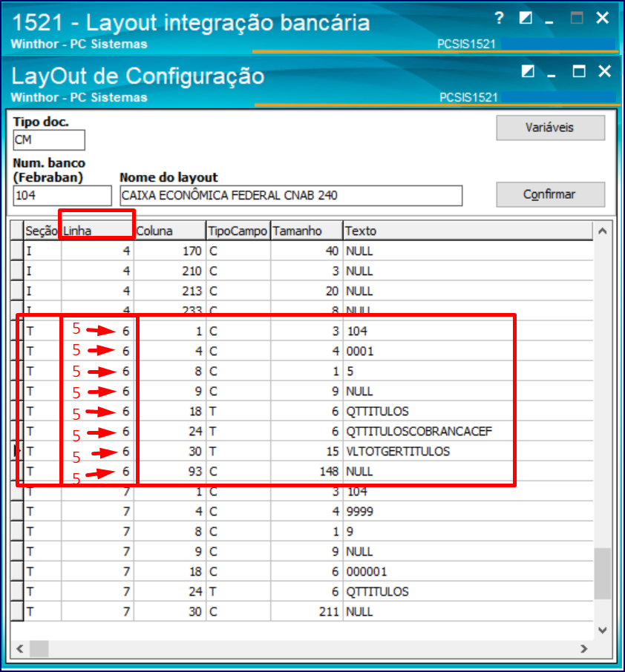Click Coluna cell with value 210
Screen dimensions: 625x672
click(x=170, y=271)
